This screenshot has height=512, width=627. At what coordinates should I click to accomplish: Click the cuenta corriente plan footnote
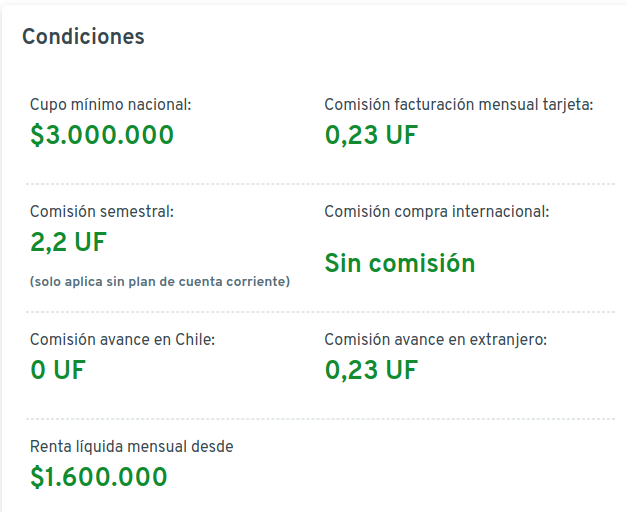click(160, 282)
